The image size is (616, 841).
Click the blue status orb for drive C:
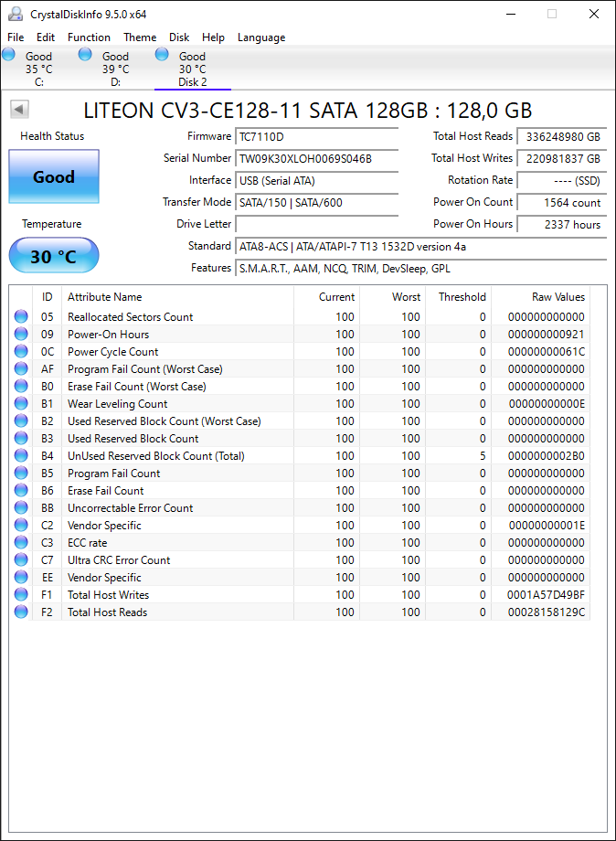click(8, 54)
